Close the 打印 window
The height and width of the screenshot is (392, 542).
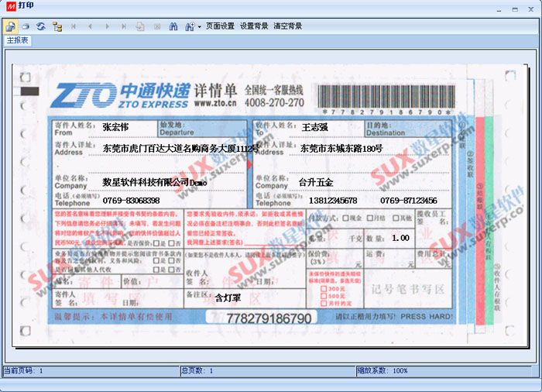[x=531, y=9]
